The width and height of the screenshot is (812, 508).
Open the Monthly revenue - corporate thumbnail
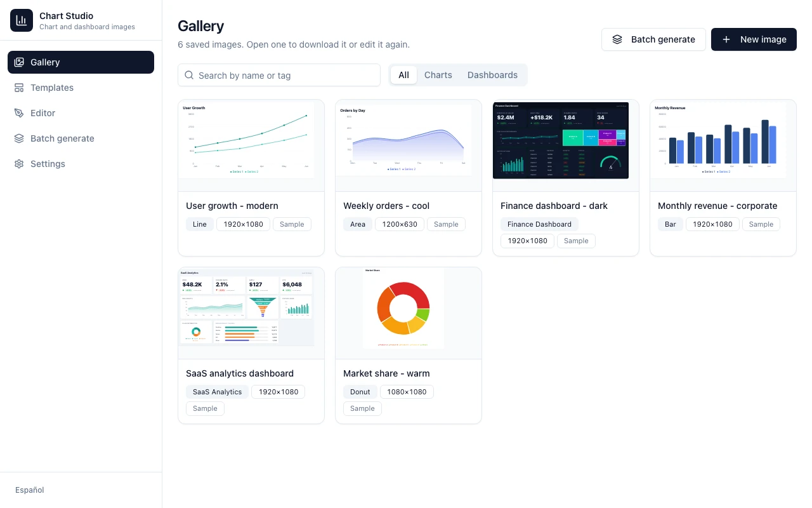(x=723, y=145)
